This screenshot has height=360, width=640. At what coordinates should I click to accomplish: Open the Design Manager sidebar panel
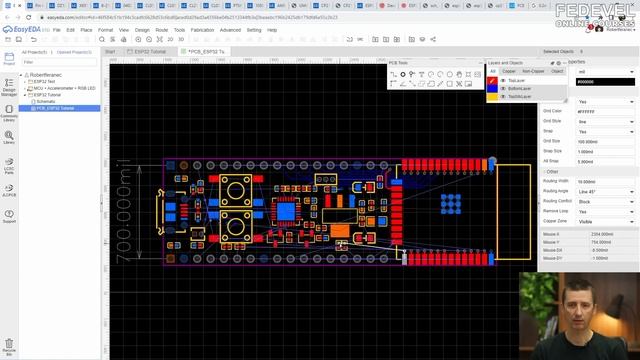9,87
